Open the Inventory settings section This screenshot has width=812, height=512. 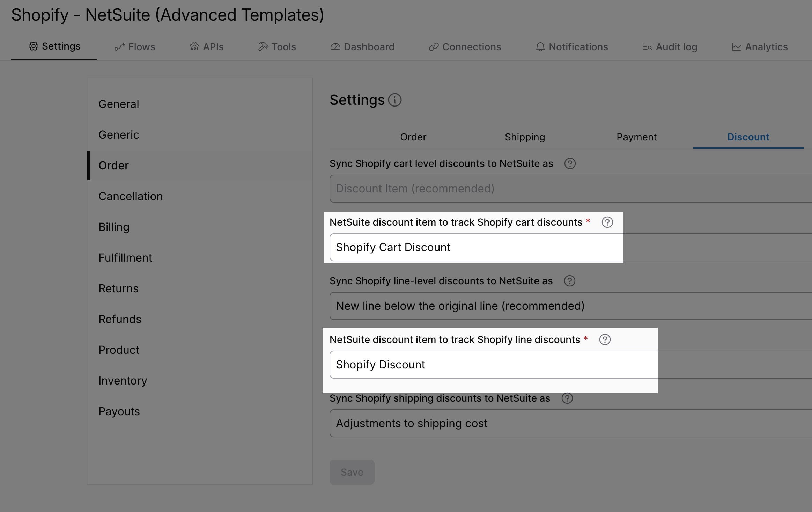click(200, 381)
